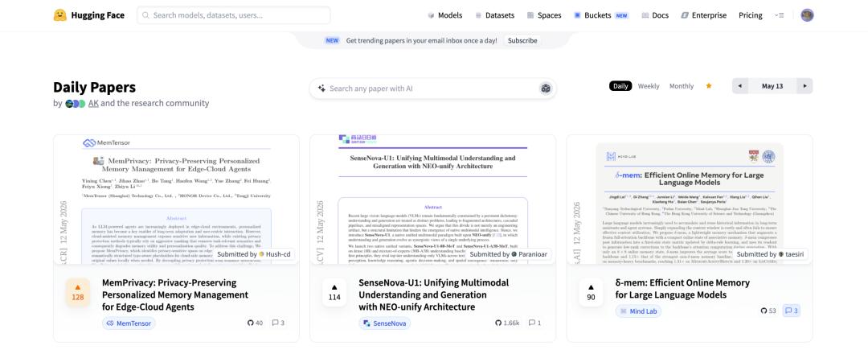This screenshot has height=350, width=868.
Task: Click the Search any paper with AI field
Action: pyautogui.click(x=433, y=89)
